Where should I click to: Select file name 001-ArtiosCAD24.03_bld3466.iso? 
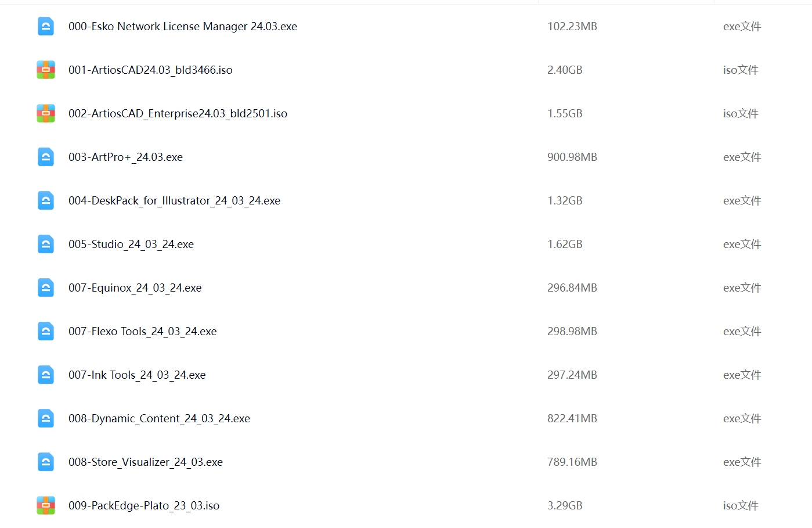pos(150,70)
